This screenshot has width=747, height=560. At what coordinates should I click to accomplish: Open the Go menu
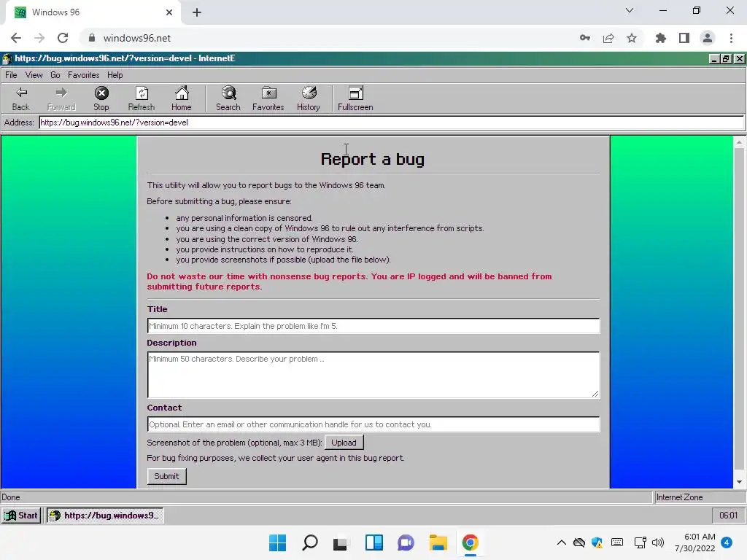(55, 75)
